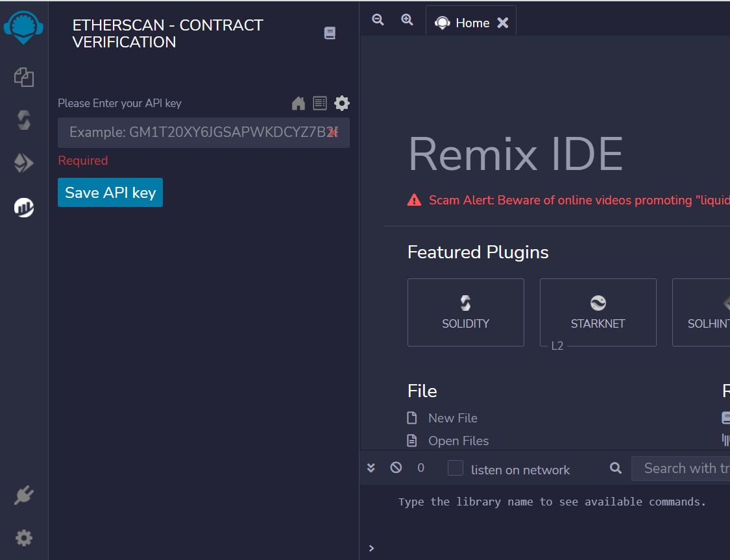Open the File explorer sidebar icon
This screenshot has width=730, height=560.
click(x=24, y=77)
